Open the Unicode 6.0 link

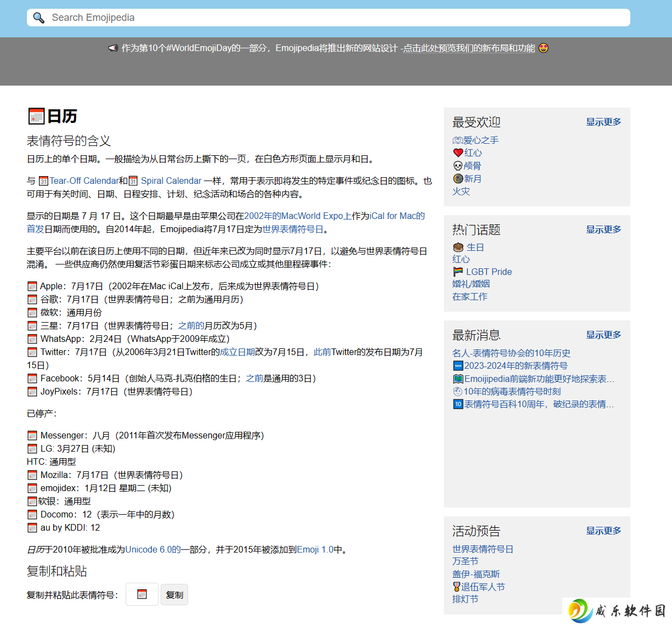[153, 550]
